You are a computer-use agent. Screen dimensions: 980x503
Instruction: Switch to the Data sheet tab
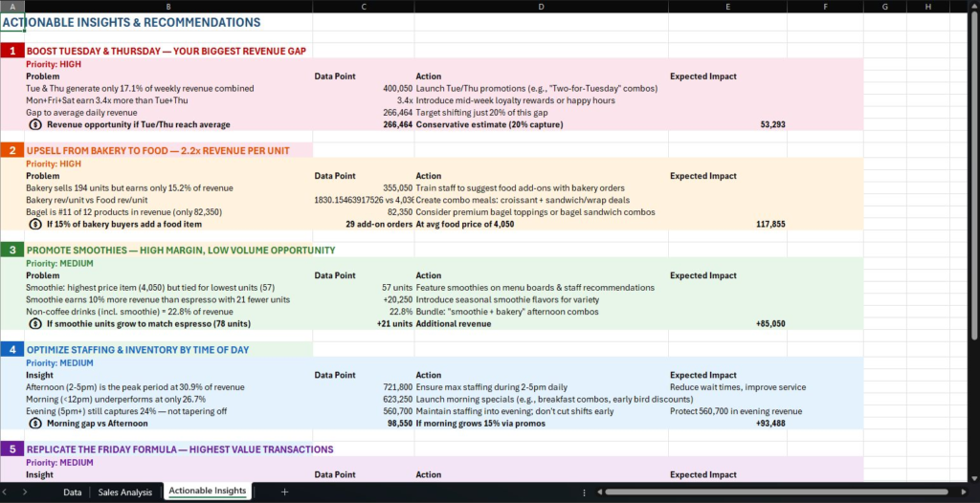(x=72, y=492)
